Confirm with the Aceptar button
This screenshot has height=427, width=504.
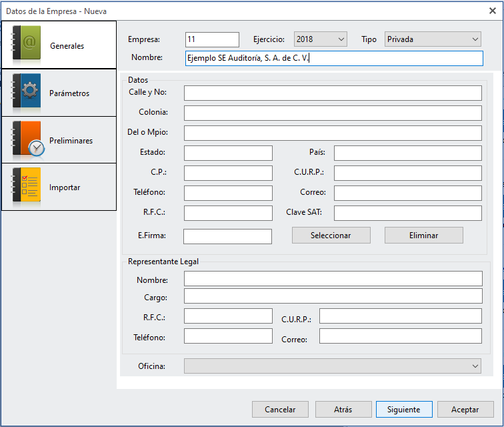click(x=465, y=410)
